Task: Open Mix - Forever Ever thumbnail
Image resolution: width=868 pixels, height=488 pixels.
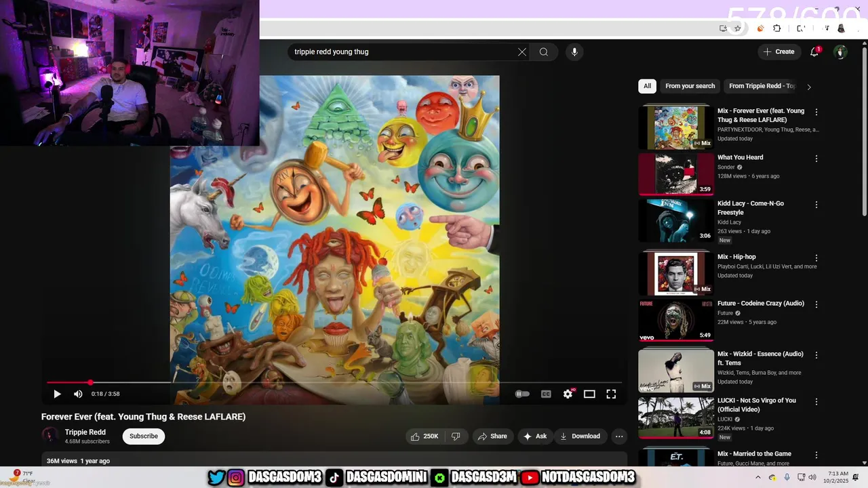Action: coord(676,127)
